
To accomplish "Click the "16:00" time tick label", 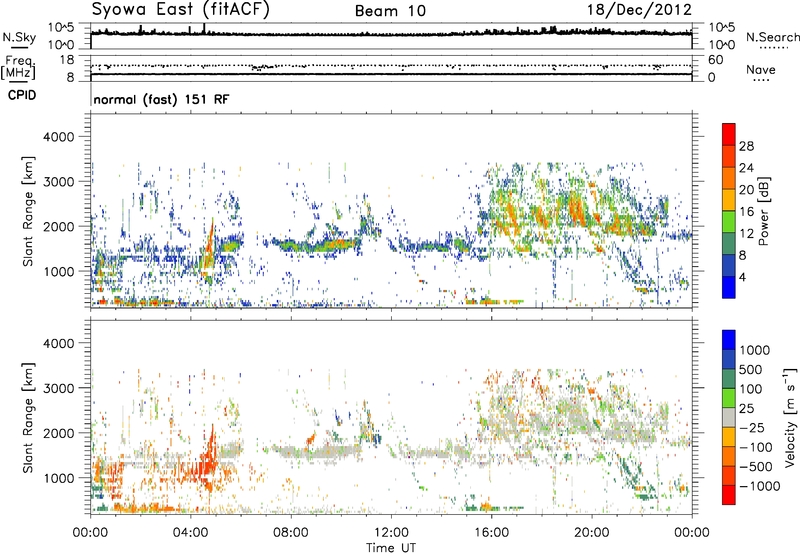I will tap(491, 533).
